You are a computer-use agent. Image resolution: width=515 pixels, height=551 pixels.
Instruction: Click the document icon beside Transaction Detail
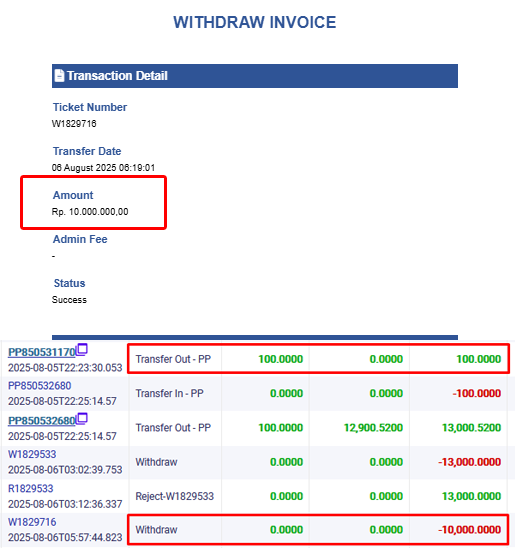[x=59, y=76]
